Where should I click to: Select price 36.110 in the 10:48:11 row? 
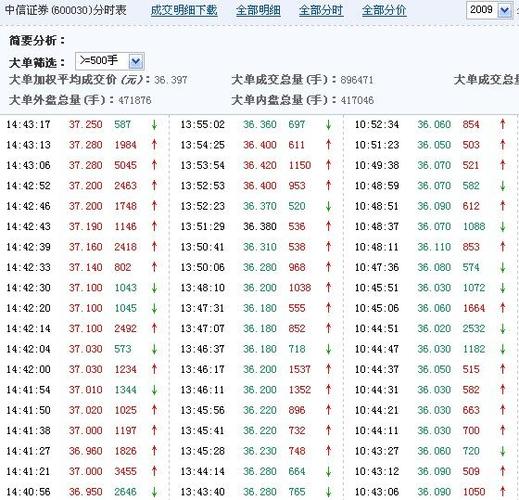tap(434, 247)
